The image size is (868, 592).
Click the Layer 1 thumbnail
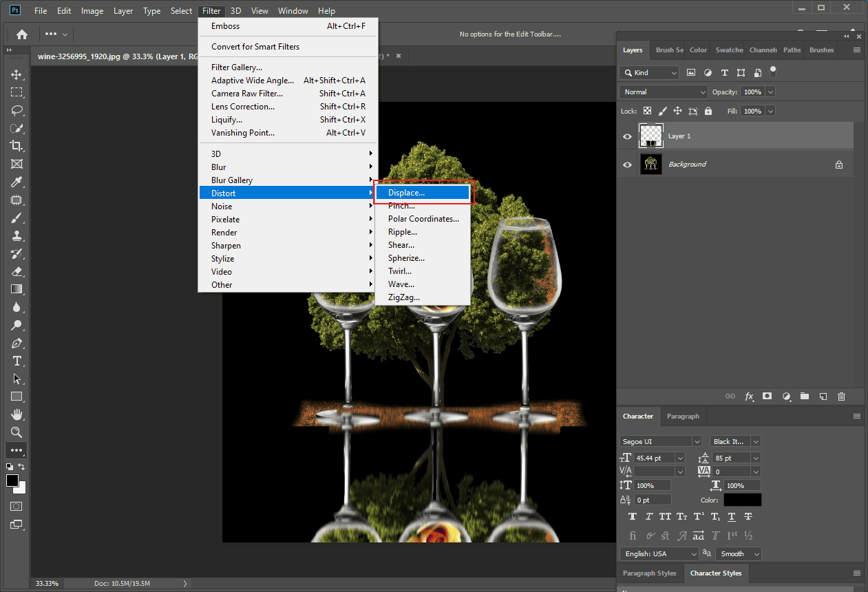point(650,136)
